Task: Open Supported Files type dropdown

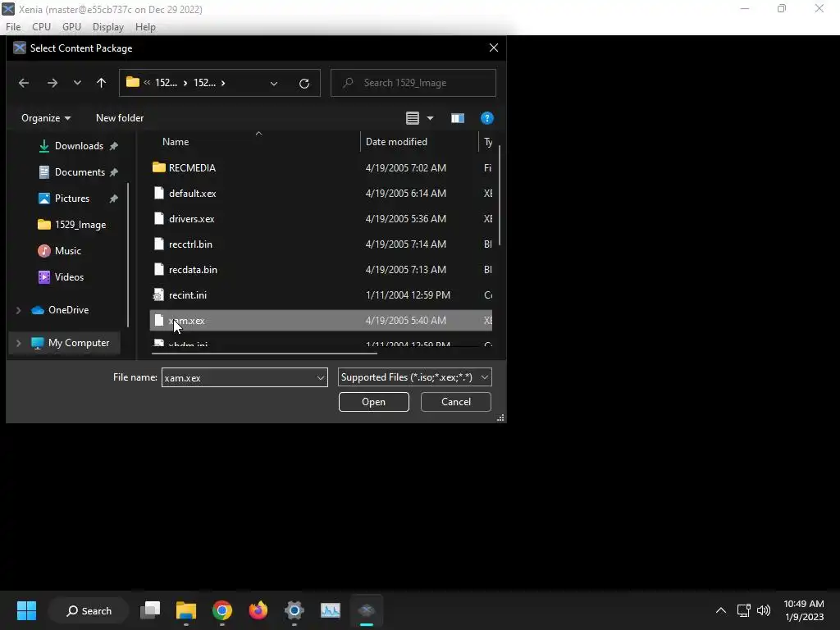Action: [x=414, y=377]
